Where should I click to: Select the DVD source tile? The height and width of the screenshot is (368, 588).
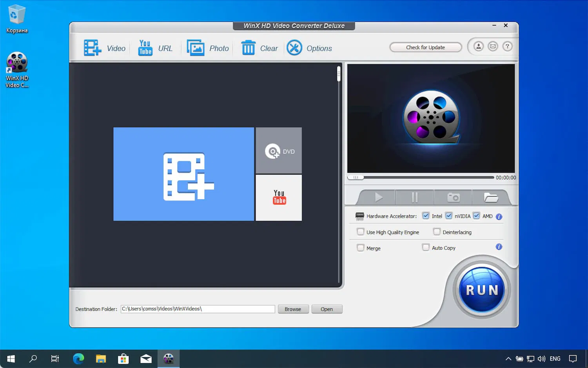[x=278, y=151]
